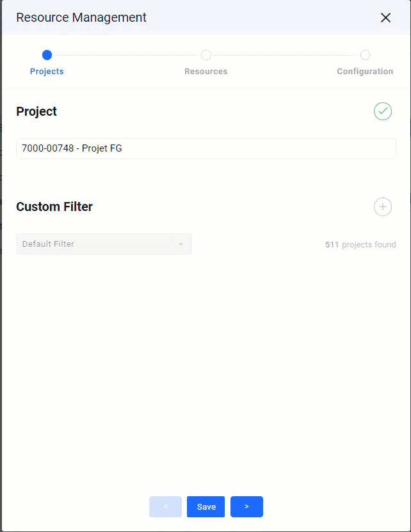Click the plus icon next to Custom Filter
Viewport: 411px width, 532px height.
[x=382, y=207]
